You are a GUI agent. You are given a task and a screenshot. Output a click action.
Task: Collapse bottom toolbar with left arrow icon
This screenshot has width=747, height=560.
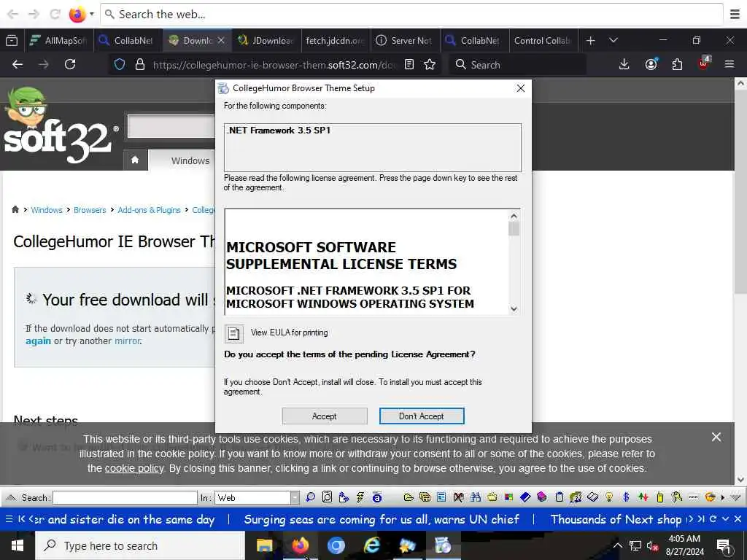click(10, 497)
